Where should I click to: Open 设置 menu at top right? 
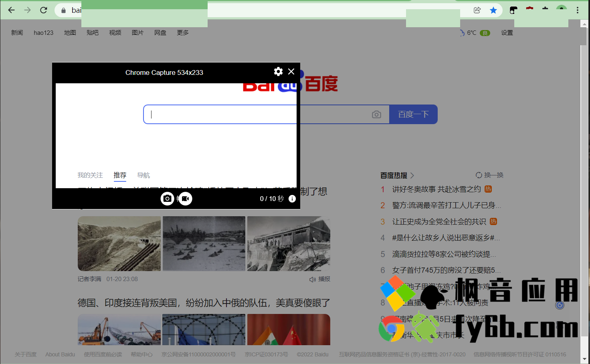coord(507,33)
